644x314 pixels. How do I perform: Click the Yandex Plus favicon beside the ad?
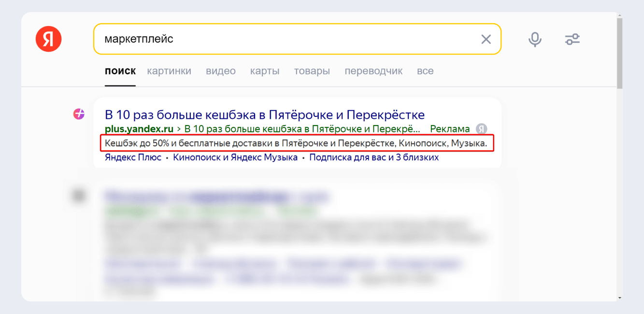click(79, 114)
